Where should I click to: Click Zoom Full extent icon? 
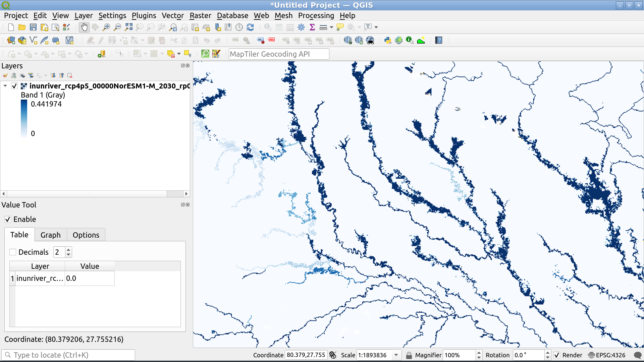tap(128, 27)
